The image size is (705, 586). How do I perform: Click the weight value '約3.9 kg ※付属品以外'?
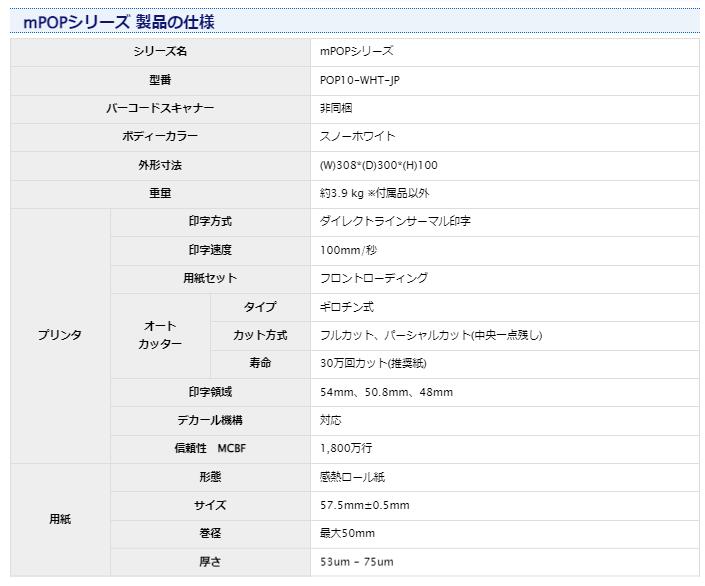pos(375,193)
